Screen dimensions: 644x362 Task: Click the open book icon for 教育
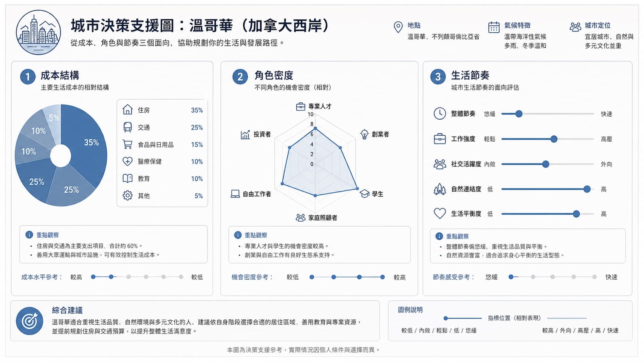coord(127,178)
